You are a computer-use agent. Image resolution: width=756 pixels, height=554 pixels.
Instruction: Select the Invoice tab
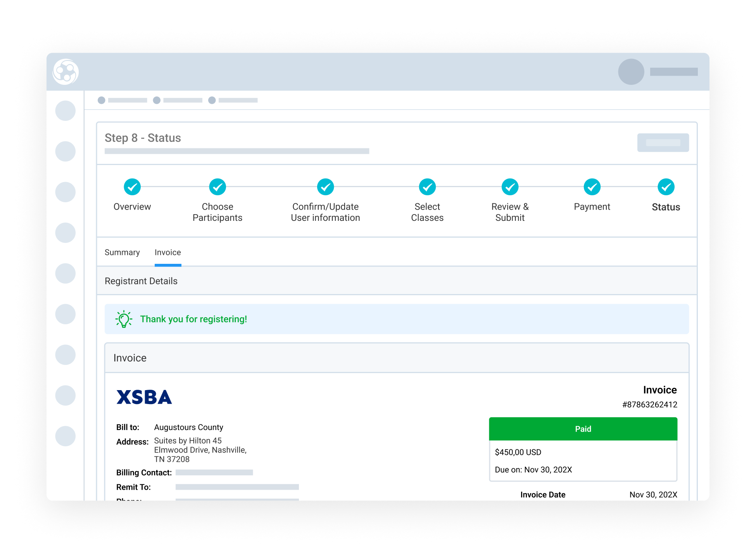[167, 253]
